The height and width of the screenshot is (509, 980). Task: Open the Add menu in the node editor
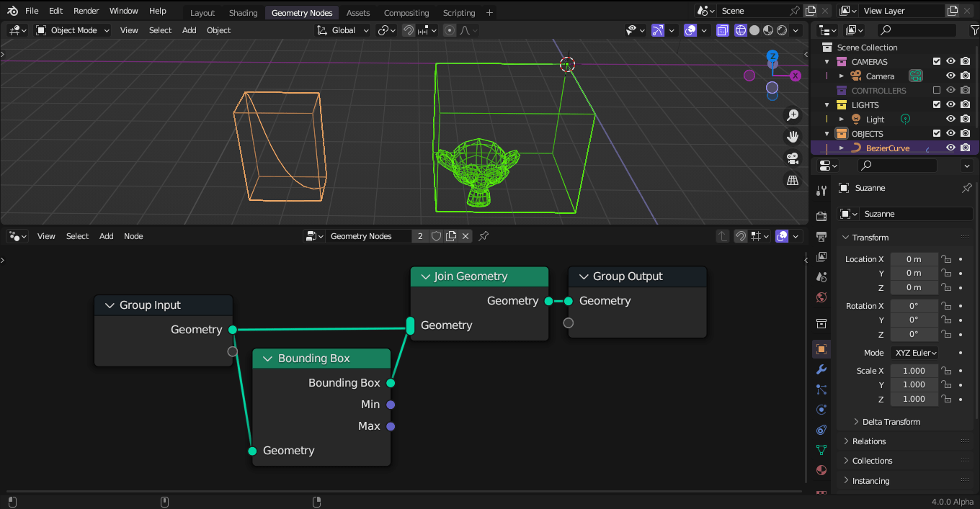[106, 236]
